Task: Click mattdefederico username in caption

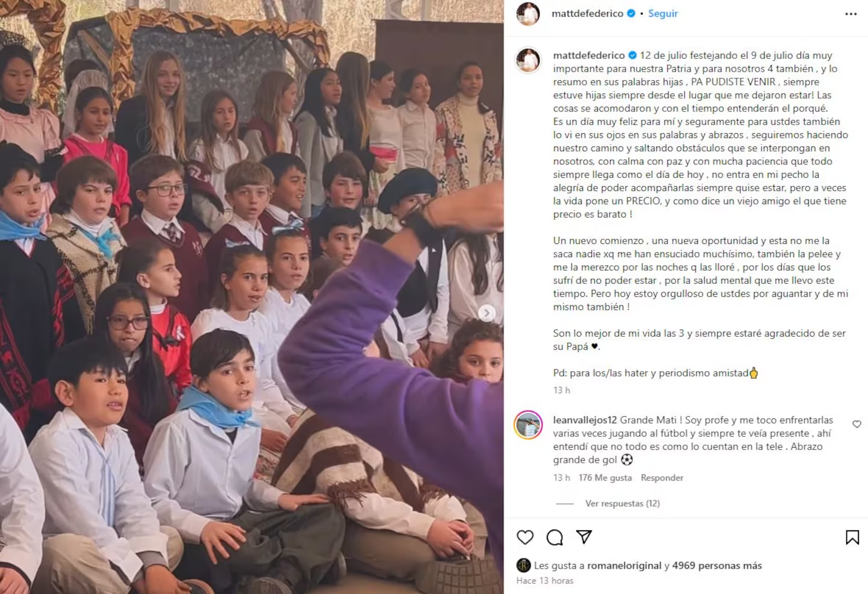Action: pos(589,55)
